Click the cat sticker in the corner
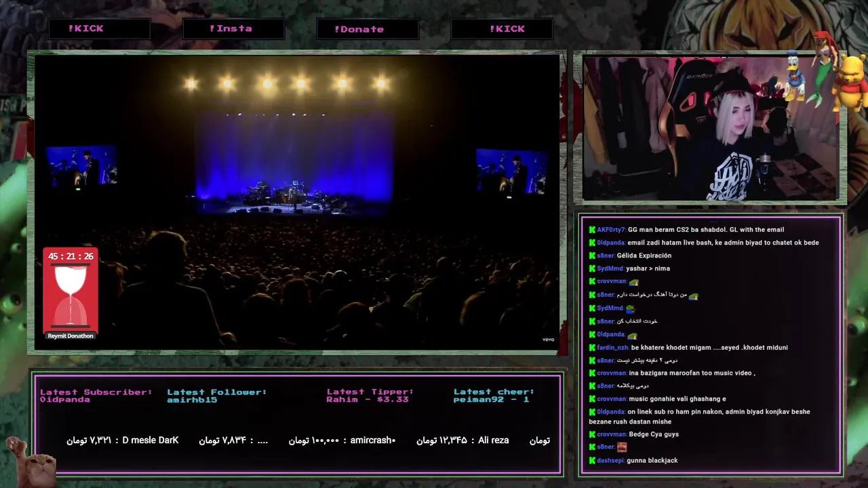868x488 pixels. click(x=31, y=462)
